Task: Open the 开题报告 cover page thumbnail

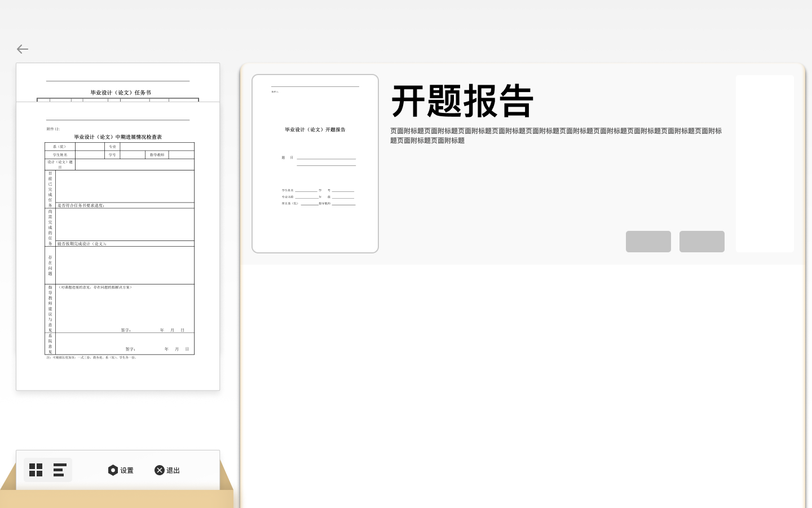Action: pyautogui.click(x=315, y=164)
